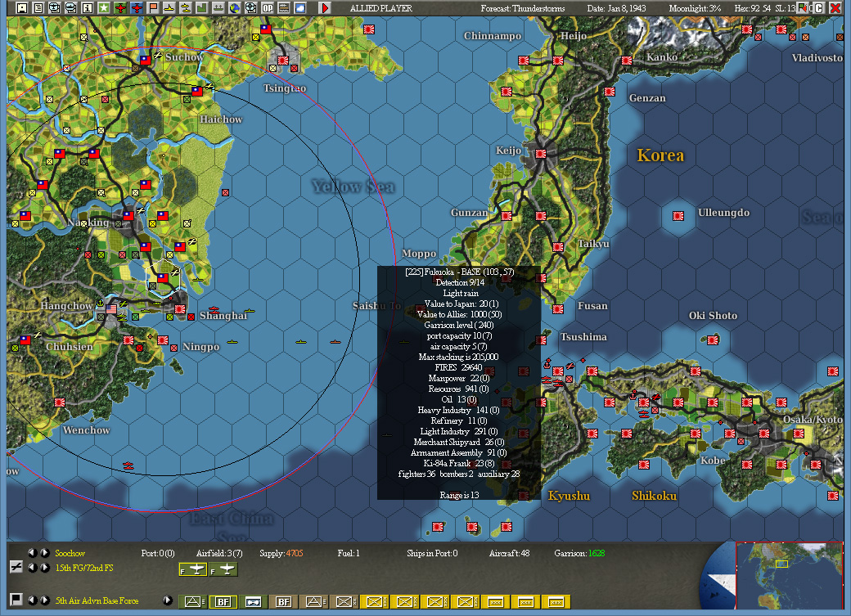Select the 15th FG/72nd FS squadron name
Image resolution: width=851 pixels, height=616 pixels.
coord(84,569)
